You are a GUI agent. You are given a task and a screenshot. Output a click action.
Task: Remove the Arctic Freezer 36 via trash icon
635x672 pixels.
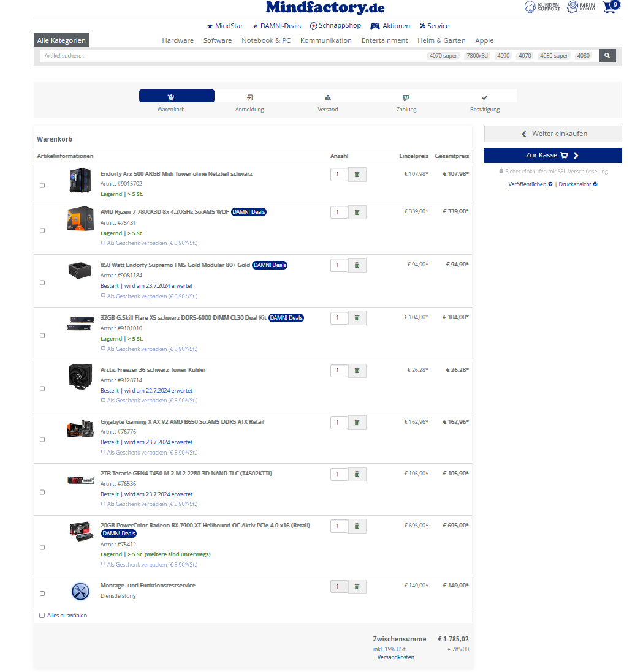[357, 370]
